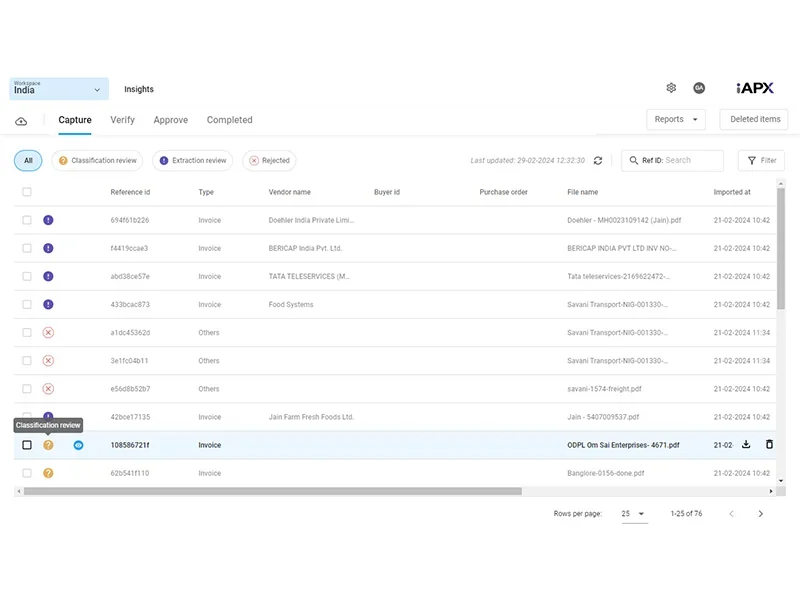Open workspace settings via the gear icon
The height and width of the screenshot is (600, 800).
pos(671,88)
